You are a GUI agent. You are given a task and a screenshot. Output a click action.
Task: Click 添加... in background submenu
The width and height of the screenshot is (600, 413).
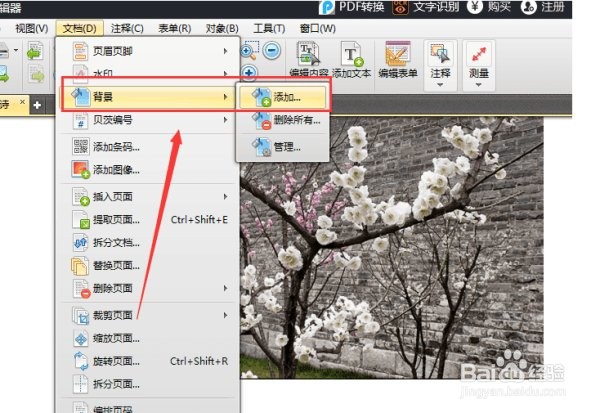[x=283, y=97]
